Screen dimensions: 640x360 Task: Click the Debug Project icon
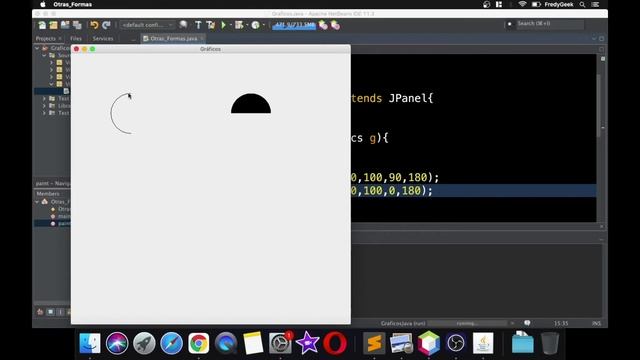[239, 25]
